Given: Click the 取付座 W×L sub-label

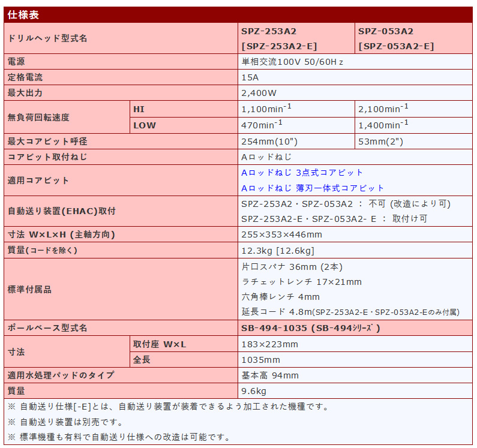Looking at the screenshot, I should 160,344.
